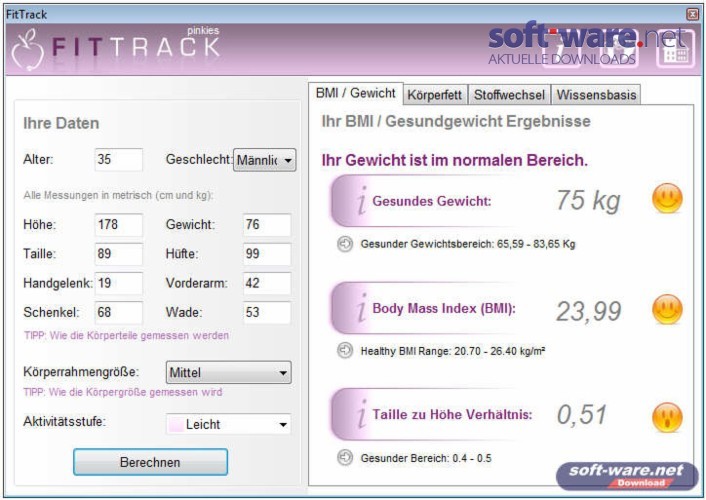This screenshot has width=706, height=500.
Task: Click the 23,99 BMI value
Action: [588, 311]
